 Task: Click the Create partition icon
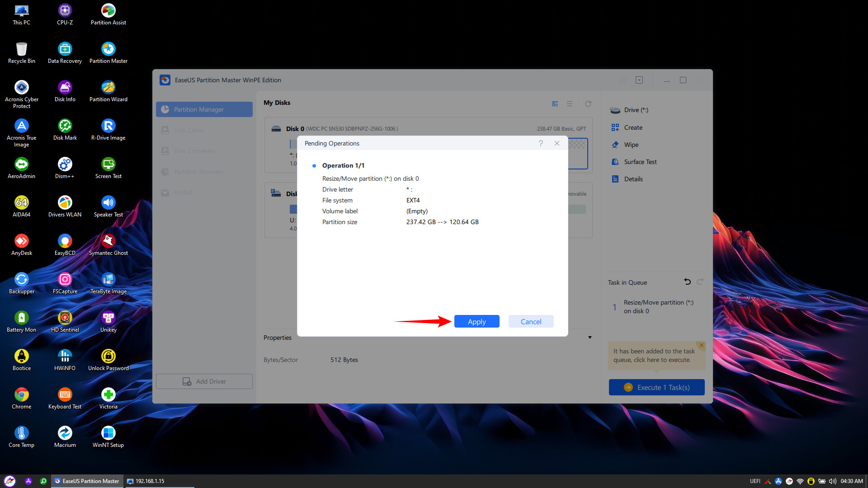click(x=615, y=127)
